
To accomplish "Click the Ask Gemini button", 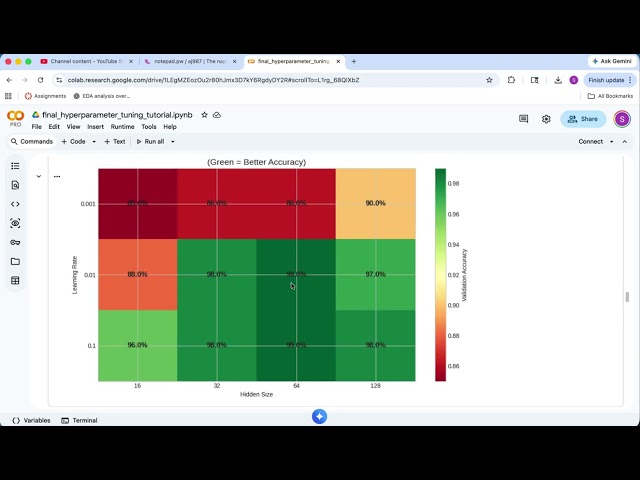I will coord(612,61).
